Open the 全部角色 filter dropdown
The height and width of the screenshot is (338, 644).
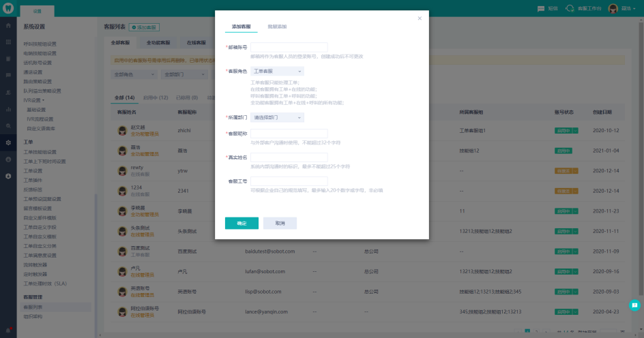[134, 75]
